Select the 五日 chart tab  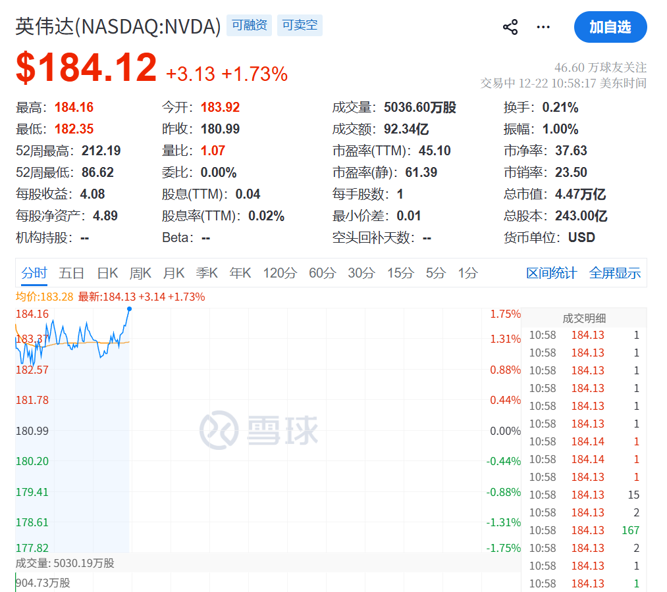[71, 273]
